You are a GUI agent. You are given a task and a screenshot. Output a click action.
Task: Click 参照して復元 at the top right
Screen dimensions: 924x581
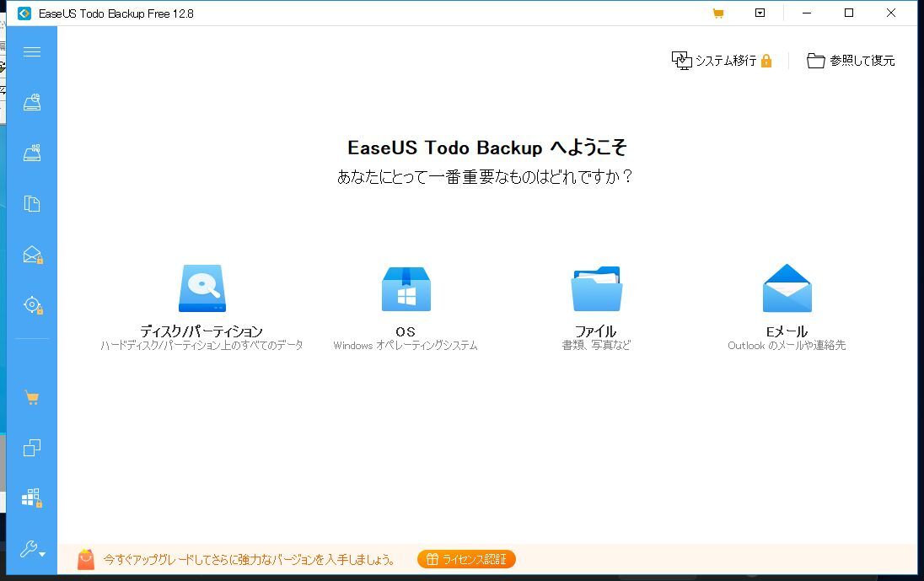tap(850, 60)
